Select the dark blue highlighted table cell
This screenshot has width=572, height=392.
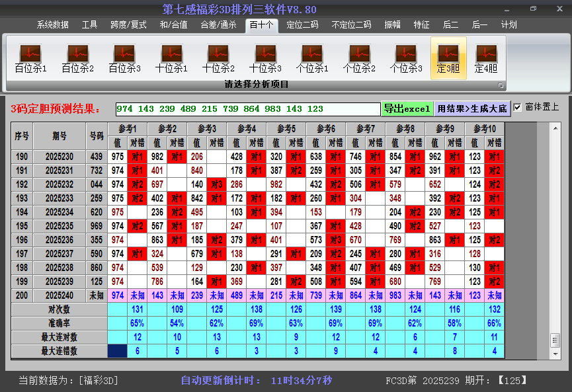118,352
